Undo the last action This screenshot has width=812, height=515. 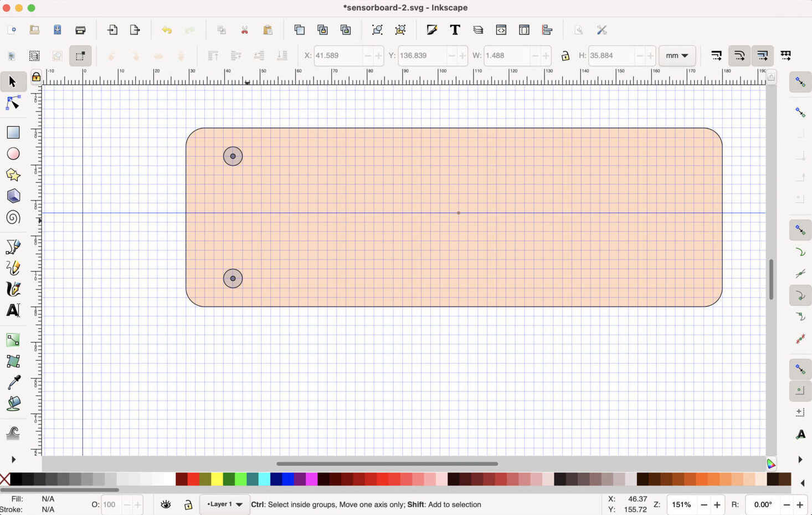(167, 30)
